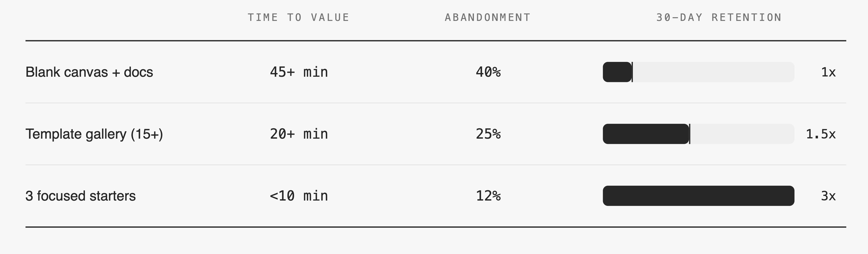Select the 3x retention multiplier label

828,196
